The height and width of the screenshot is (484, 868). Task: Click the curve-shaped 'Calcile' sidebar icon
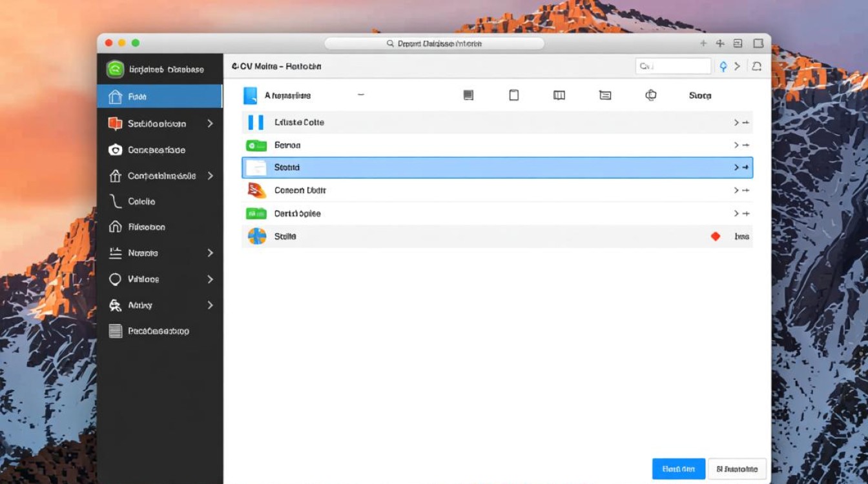(x=116, y=201)
